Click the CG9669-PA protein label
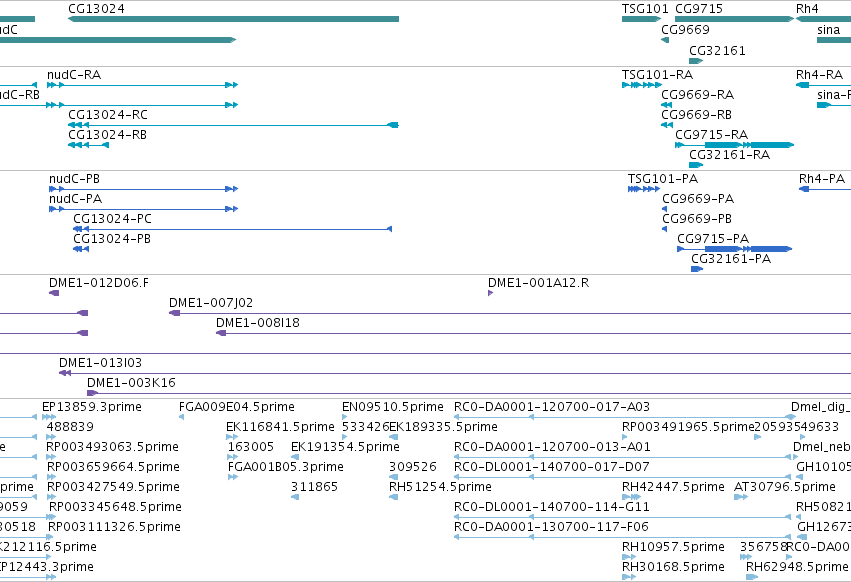This screenshot has width=851, height=582. (698, 199)
